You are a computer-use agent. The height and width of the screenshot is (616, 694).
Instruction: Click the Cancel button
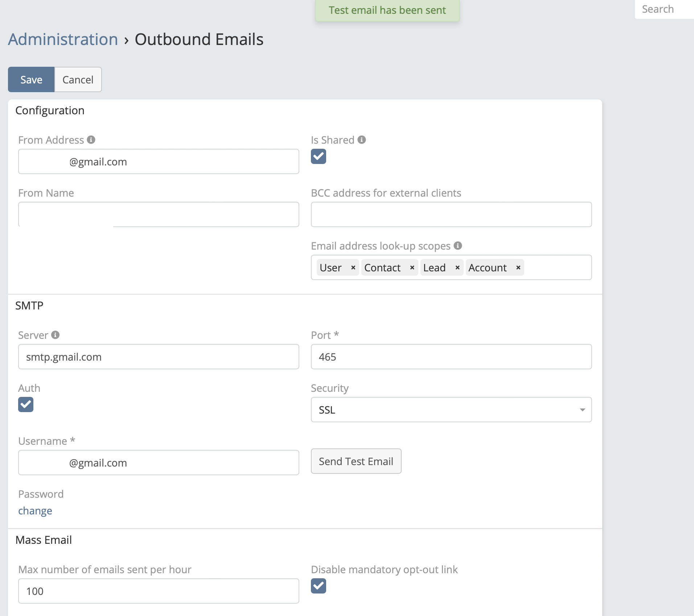pyautogui.click(x=78, y=79)
